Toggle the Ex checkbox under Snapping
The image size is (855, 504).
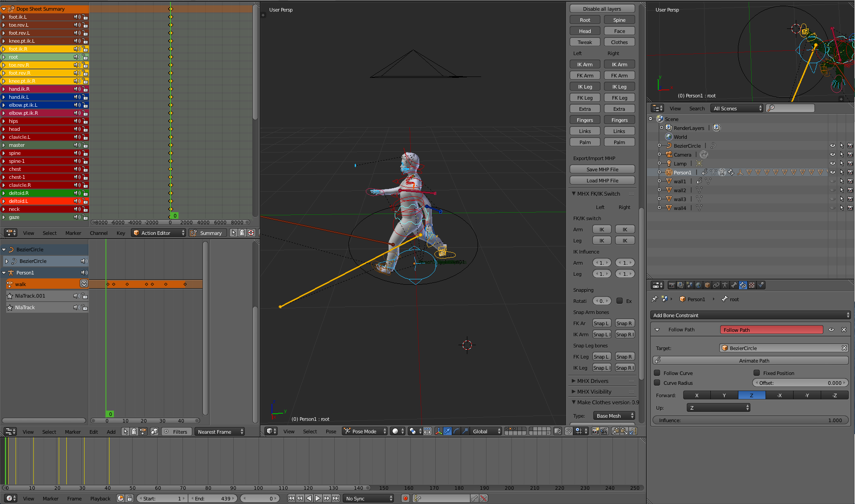(619, 301)
